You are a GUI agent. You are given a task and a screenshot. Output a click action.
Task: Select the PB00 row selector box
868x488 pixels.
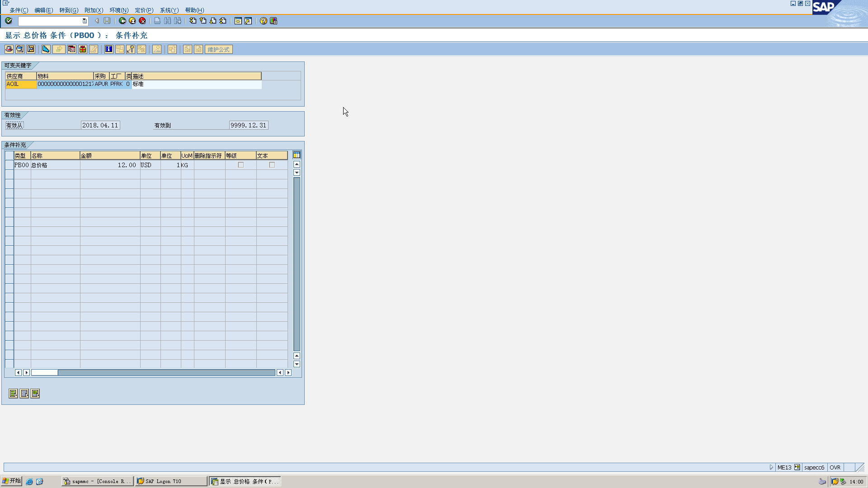click(x=9, y=165)
